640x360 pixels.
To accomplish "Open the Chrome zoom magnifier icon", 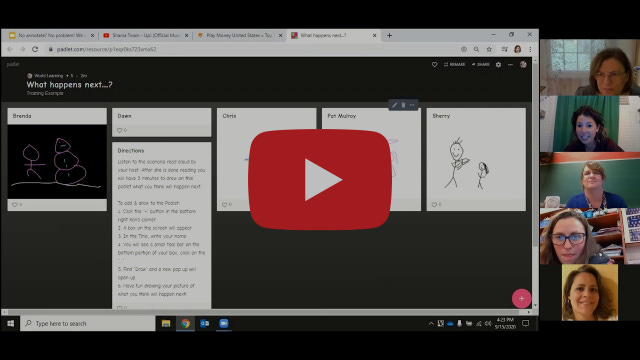I will tap(476, 49).
